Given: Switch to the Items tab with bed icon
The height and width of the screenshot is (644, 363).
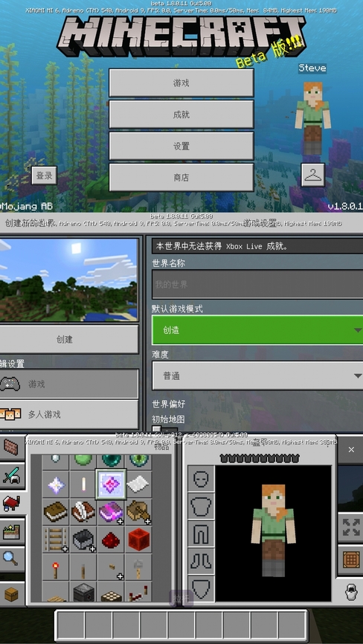Looking at the screenshot, I should pyautogui.click(x=13, y=503).
